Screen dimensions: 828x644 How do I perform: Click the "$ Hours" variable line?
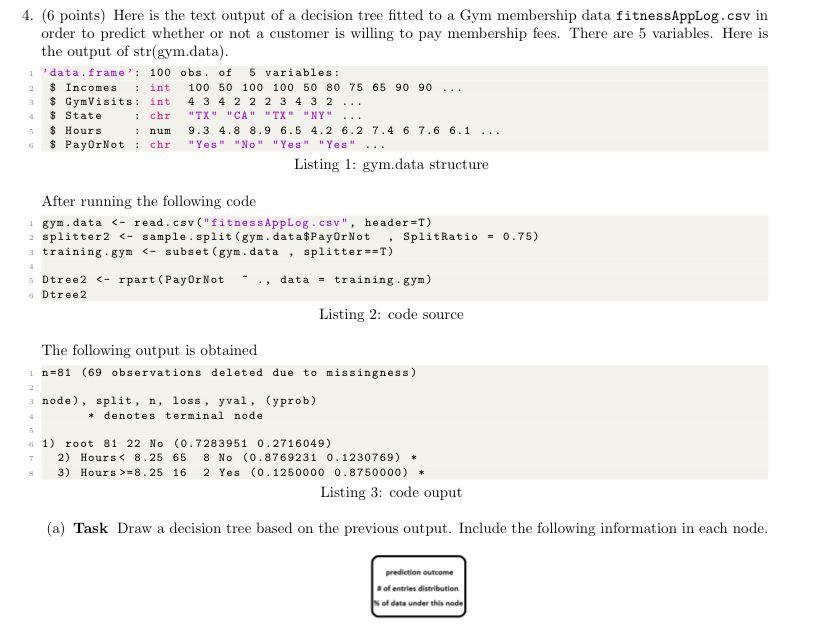[275, 131]
